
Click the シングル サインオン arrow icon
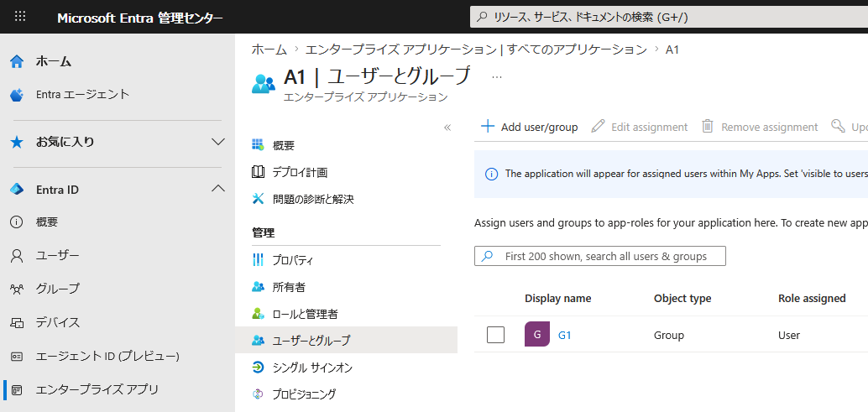[x=258, y=368]
